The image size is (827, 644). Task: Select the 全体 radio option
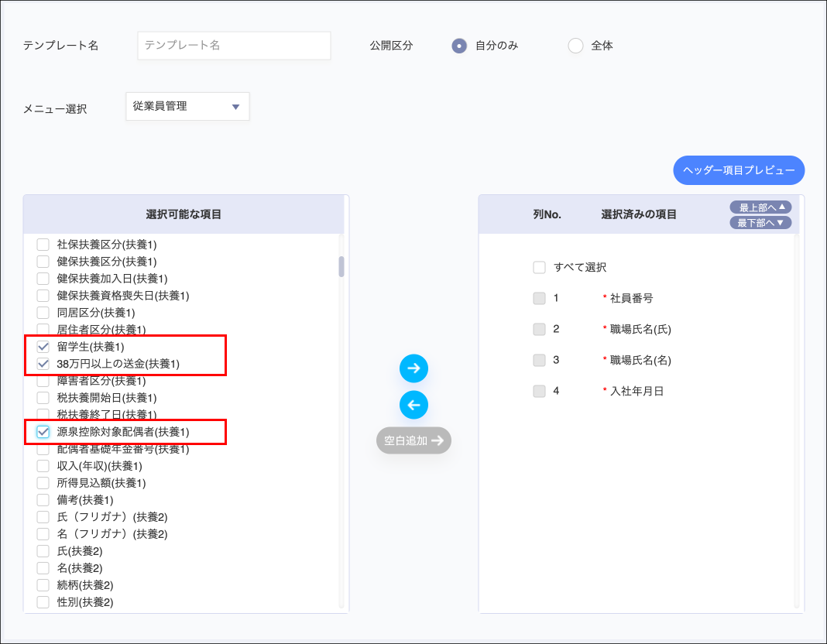575,46
